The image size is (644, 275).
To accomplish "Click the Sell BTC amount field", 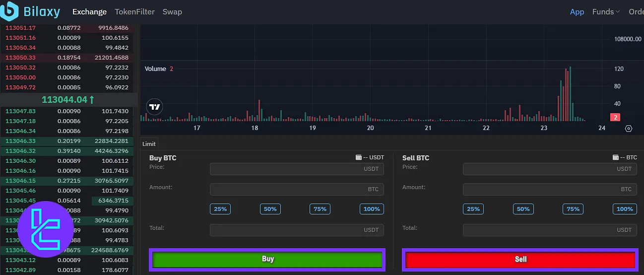I will (550, 189).
